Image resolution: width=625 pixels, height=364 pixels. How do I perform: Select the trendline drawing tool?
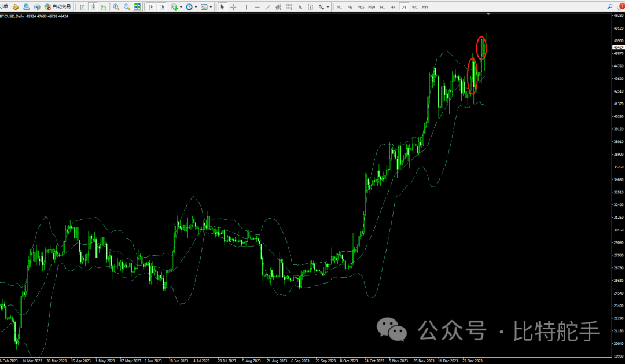[x=268, y=7]
